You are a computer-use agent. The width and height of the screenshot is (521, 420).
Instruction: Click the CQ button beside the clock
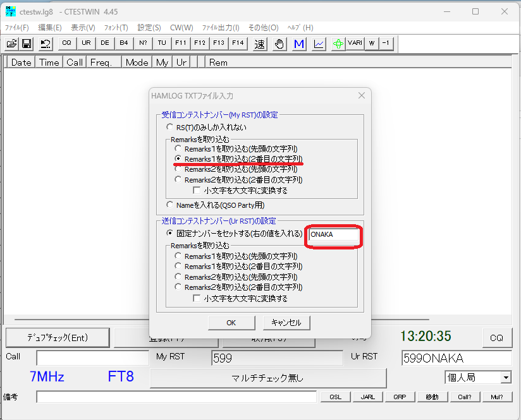[497, 338]
